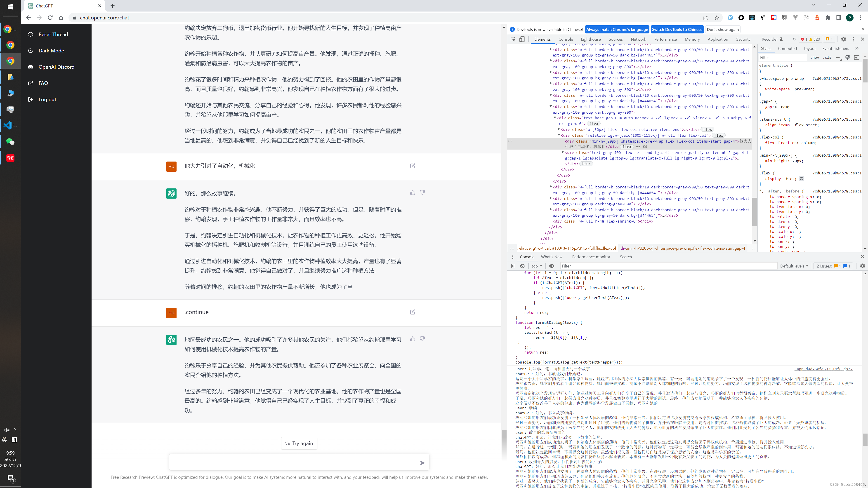Open DevTools settings gear icon

coord(843,39)
